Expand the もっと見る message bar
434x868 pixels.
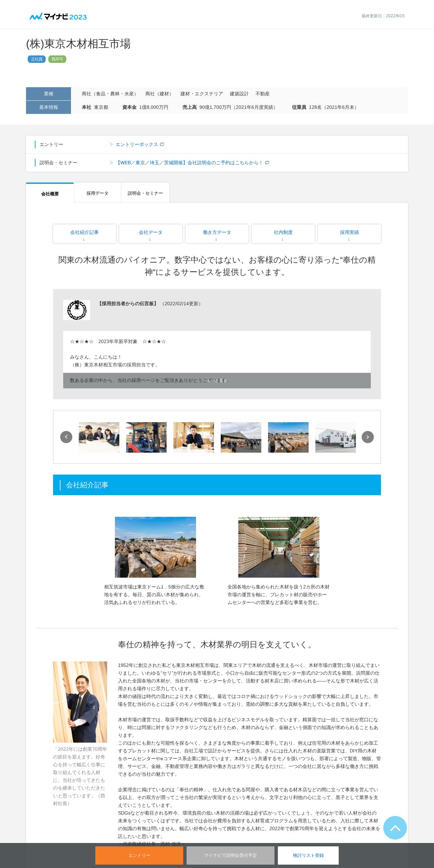tap(217, 381)
